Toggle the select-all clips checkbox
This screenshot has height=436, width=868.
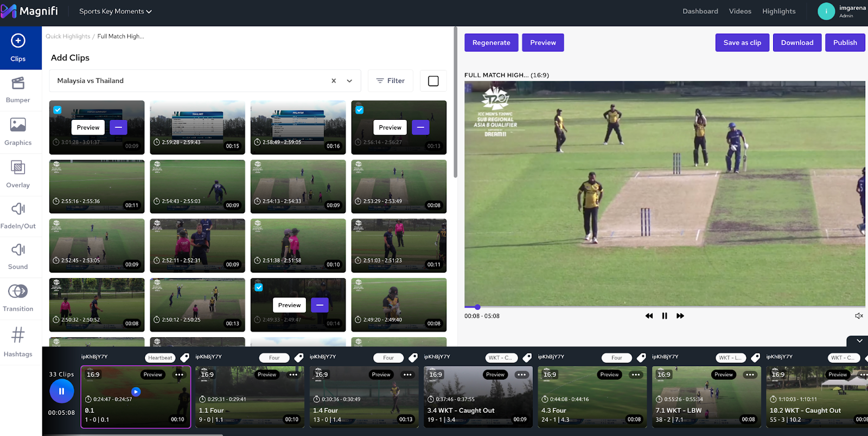433,81
